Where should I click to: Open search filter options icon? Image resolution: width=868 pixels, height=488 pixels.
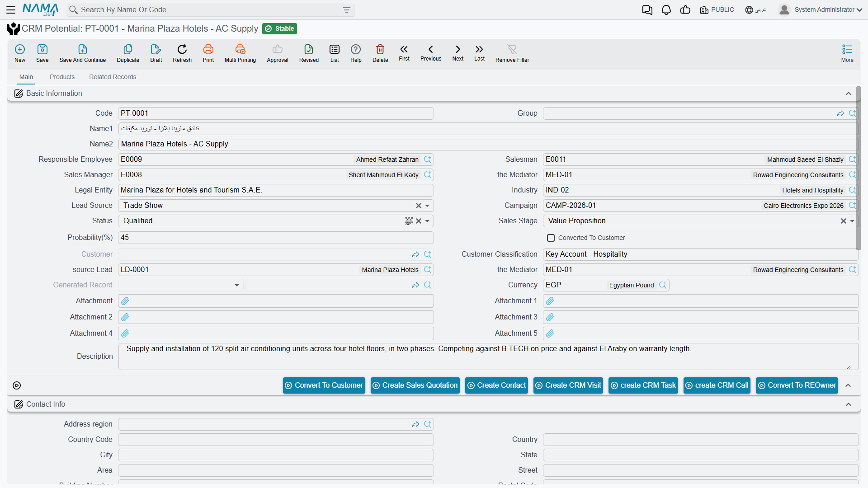pos(347,10)
